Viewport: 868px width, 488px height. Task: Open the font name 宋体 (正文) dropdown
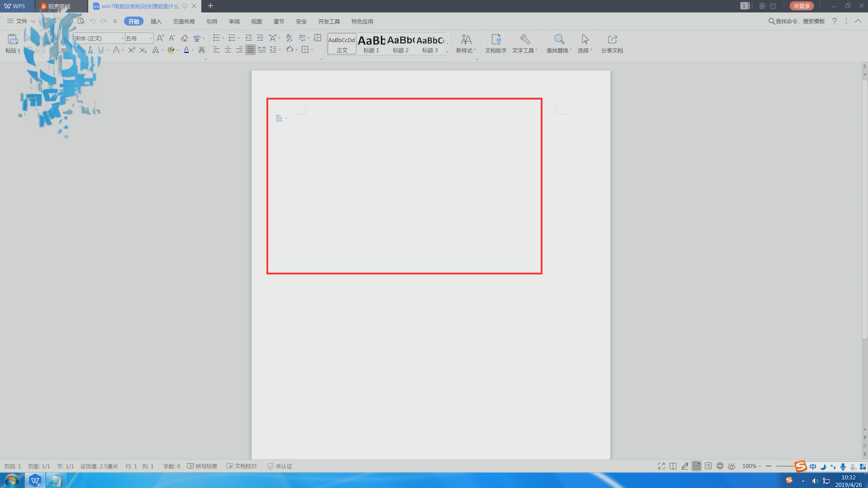tap(123, 39)
